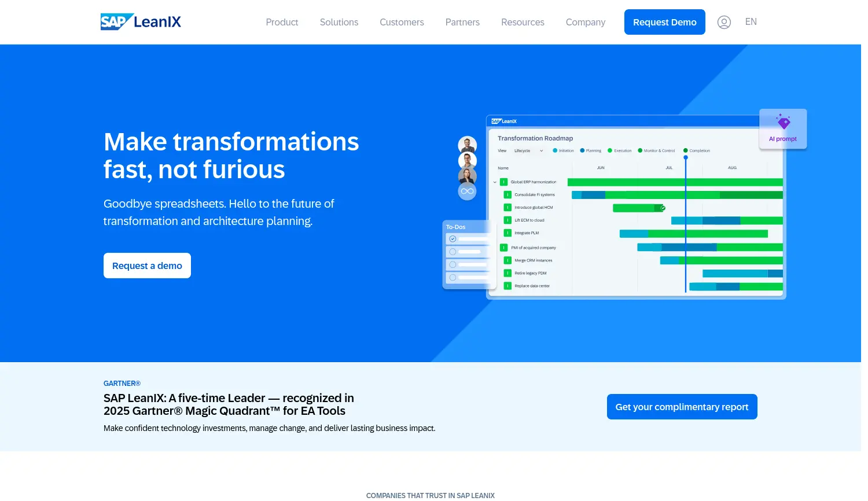Open the Customers menu
This screenshot has width=868, height=501.
[x=402, y=22]
